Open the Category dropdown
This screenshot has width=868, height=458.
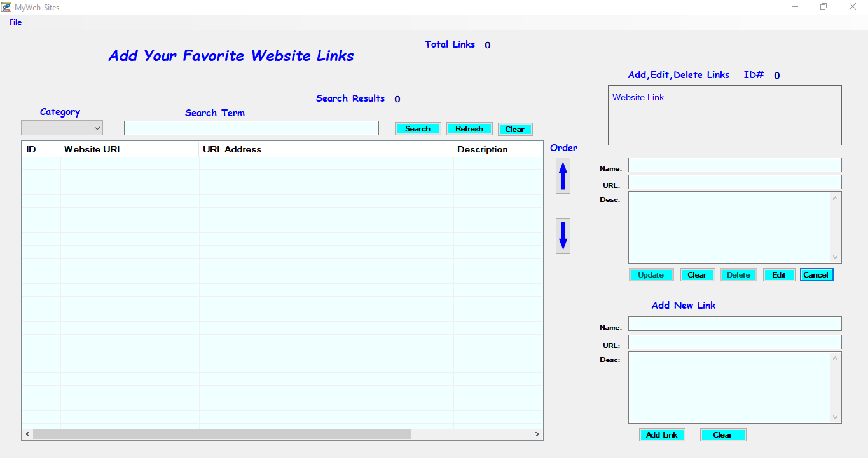pos(97,127)
